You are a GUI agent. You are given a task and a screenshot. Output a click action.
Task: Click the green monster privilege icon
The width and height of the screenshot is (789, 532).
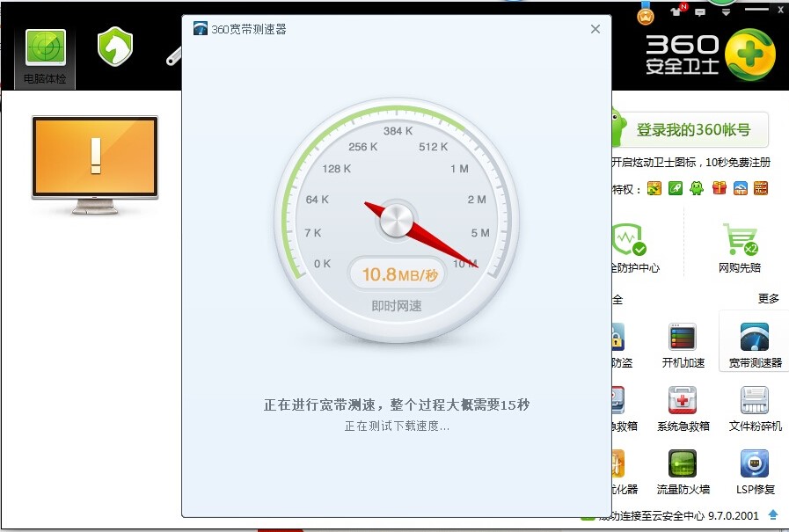coord(697,188)
